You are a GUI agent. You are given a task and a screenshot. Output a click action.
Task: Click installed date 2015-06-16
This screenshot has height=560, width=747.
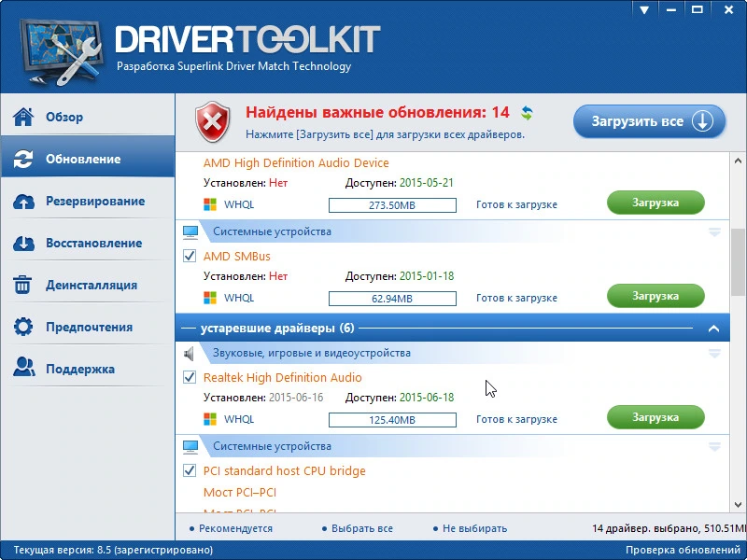296,398
